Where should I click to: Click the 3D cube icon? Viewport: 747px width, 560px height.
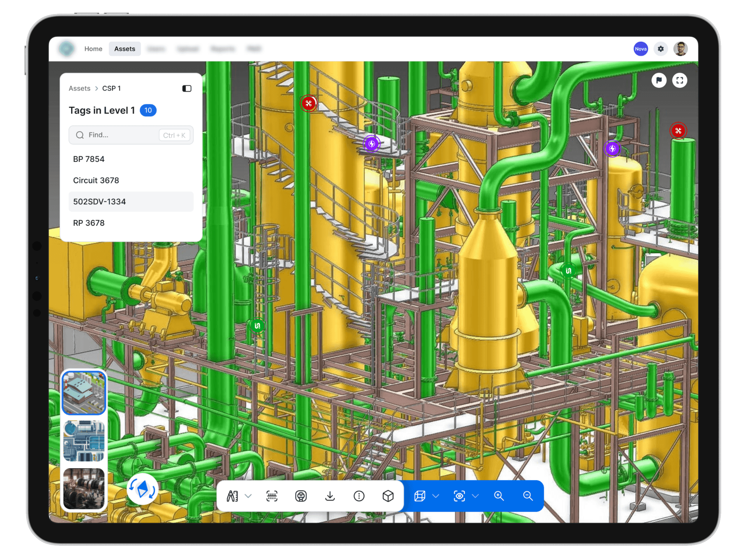click(388, 496)
